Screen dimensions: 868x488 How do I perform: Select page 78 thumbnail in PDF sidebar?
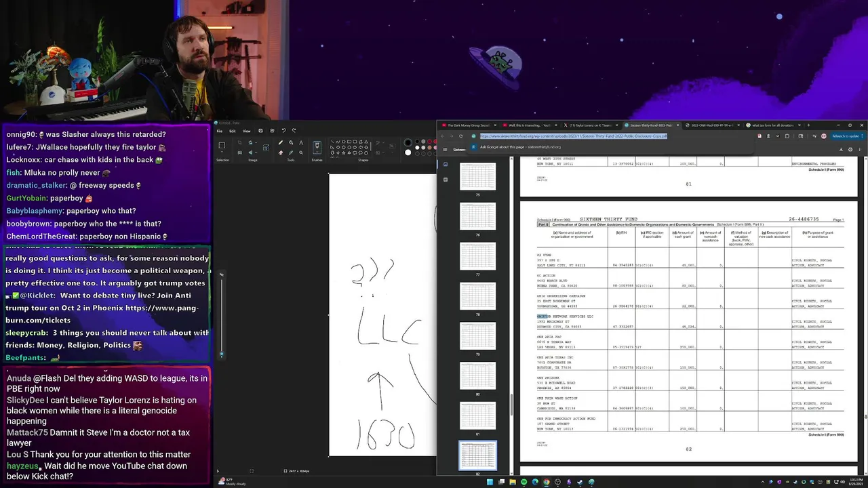(478, 296)
